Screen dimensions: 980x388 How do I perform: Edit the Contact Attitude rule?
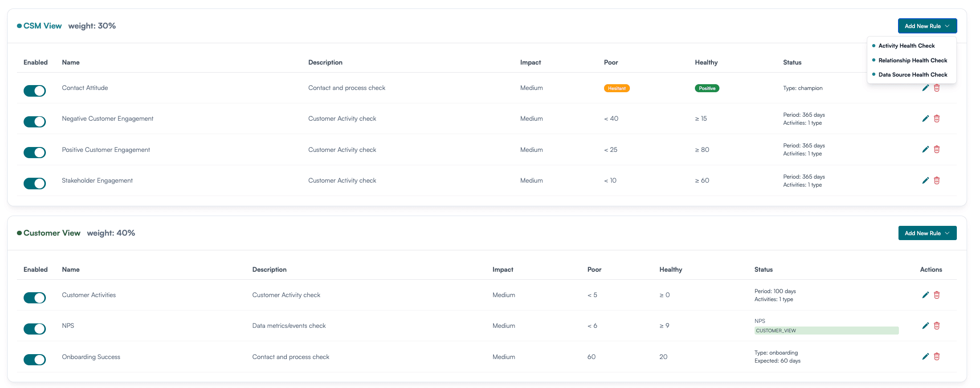click(x=925, y=88)
